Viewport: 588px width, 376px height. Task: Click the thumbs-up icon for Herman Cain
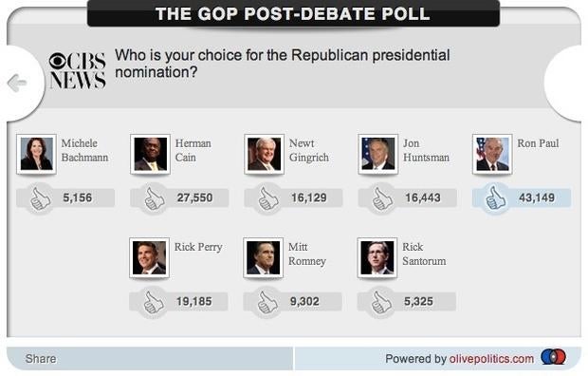point(155,198)
